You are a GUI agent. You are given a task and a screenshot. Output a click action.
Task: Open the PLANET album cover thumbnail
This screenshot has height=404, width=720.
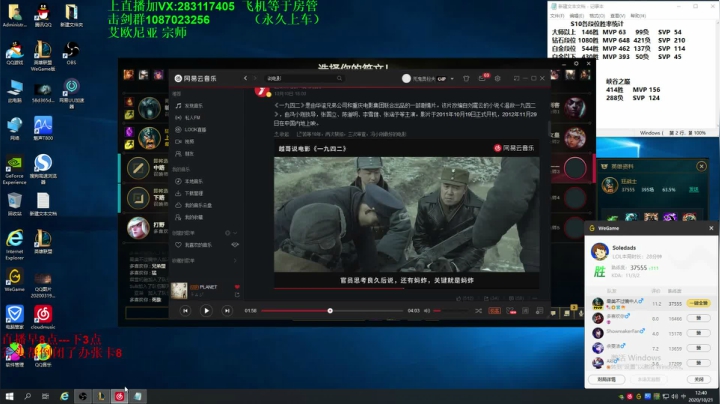[x=179, y=291]
